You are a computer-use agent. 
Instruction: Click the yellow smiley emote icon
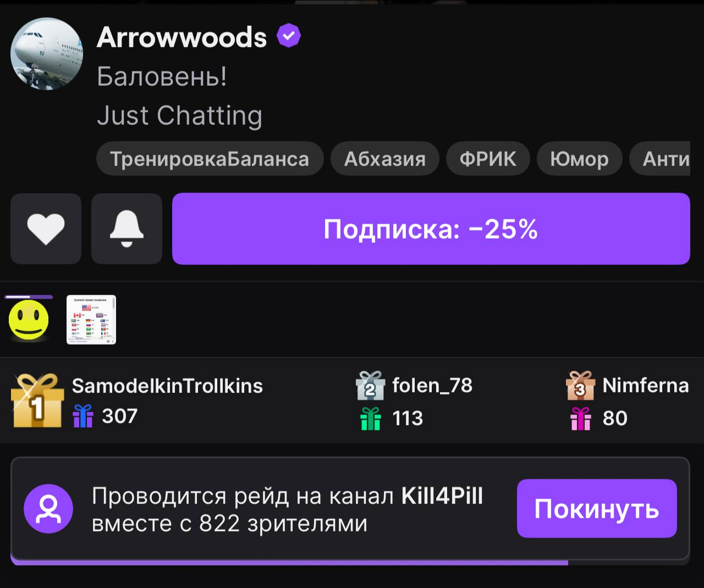pyautogui.click(x=29, y=319)
